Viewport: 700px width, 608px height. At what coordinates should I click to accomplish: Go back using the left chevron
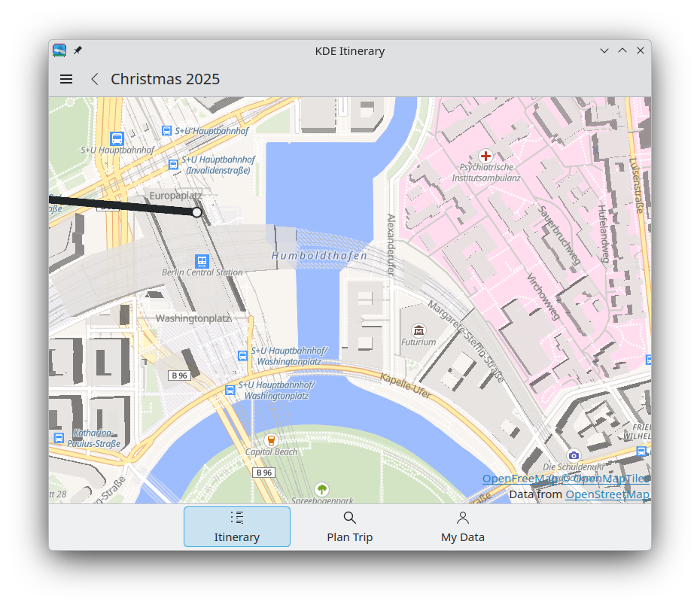point(95,79)
